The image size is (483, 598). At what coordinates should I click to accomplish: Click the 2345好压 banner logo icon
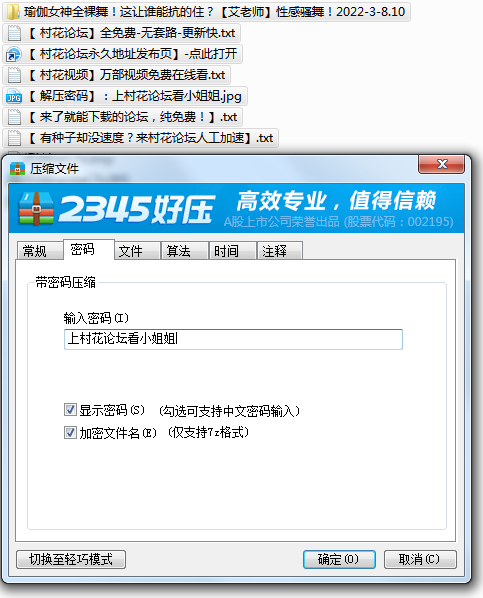(x=36, y=209)
